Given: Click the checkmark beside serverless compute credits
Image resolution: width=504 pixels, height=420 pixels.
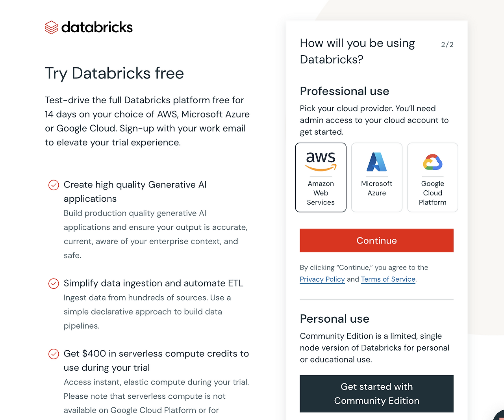Looking at the screenshot, I should point(54,354).
